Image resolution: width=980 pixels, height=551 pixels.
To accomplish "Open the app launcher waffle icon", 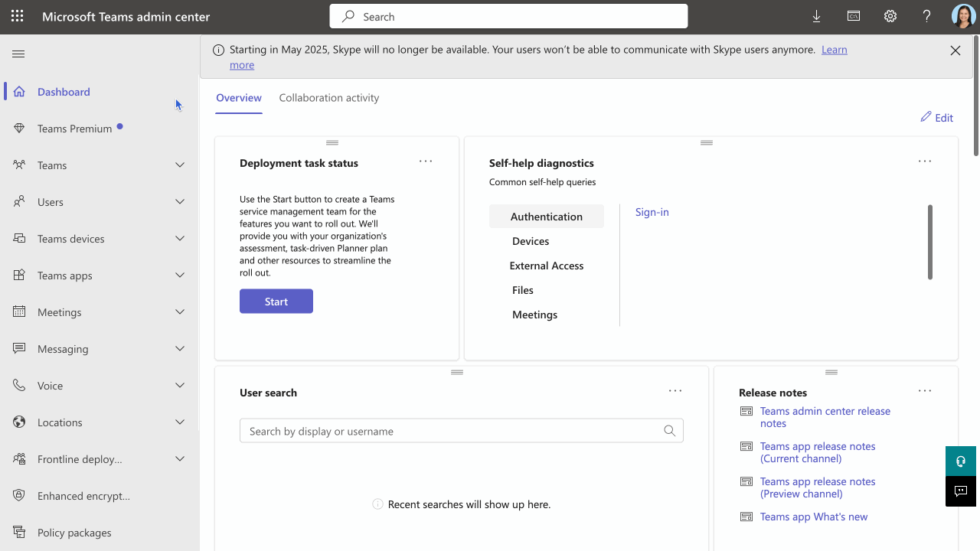I will [18, 16].
